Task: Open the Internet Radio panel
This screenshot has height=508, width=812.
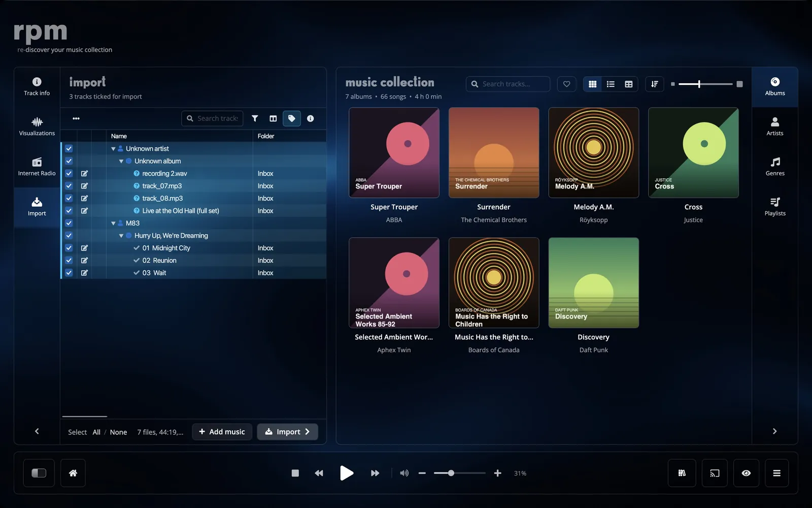Action: 37,167
